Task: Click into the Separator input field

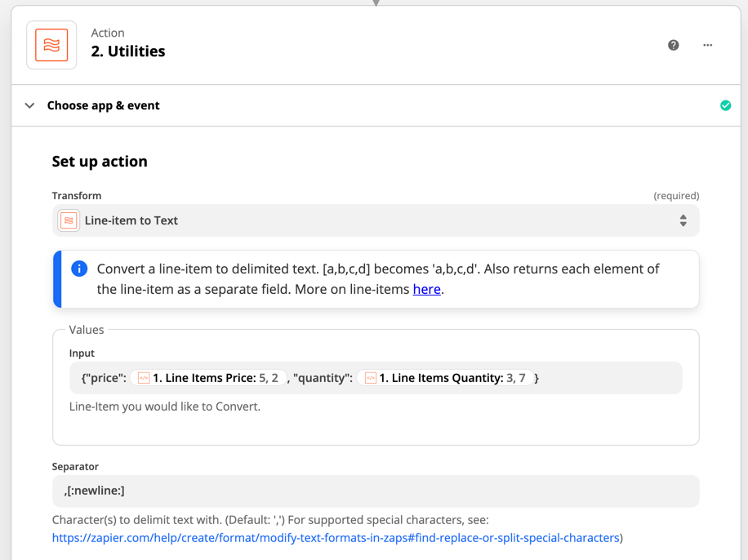Action: 376,491
